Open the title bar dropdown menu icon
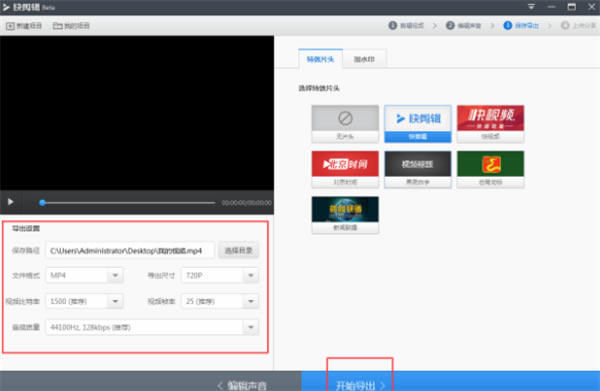The height and width of the screenshot is (391, 600). coord(531,7)
